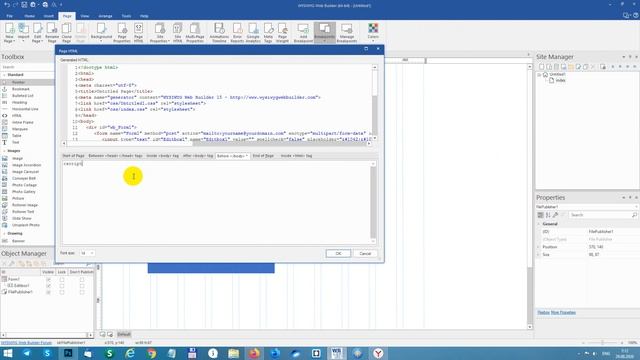This screenshot has width=640, height=360.
Task: Click the Save icon in title bar
Action: (x=24, y=5)
